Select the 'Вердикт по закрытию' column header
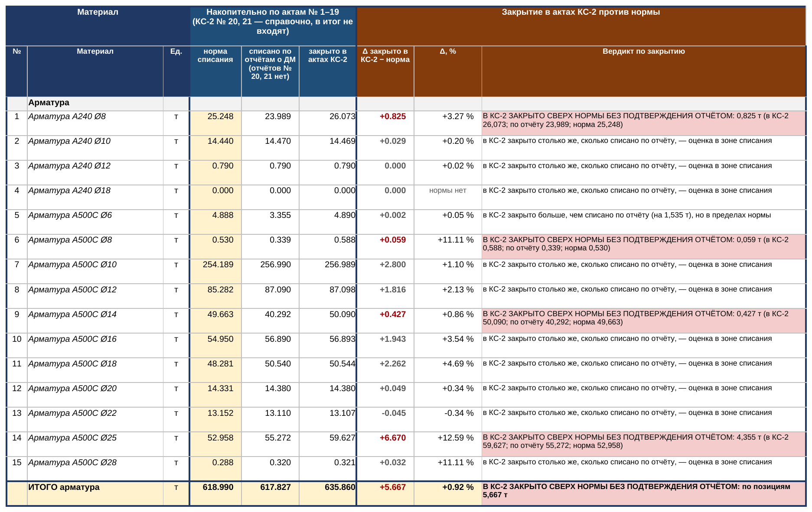Viewport: 812px width, 512px height. pos(643,71)
